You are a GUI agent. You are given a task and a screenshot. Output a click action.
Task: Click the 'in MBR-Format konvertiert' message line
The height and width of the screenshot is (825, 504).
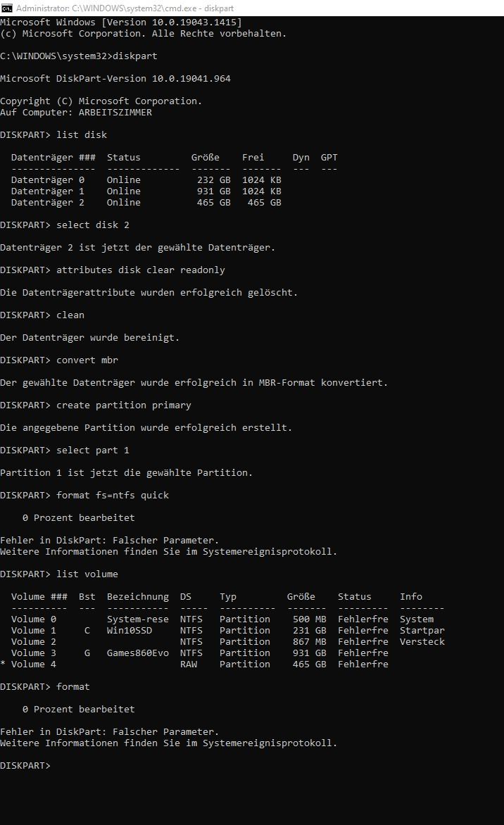194,382
